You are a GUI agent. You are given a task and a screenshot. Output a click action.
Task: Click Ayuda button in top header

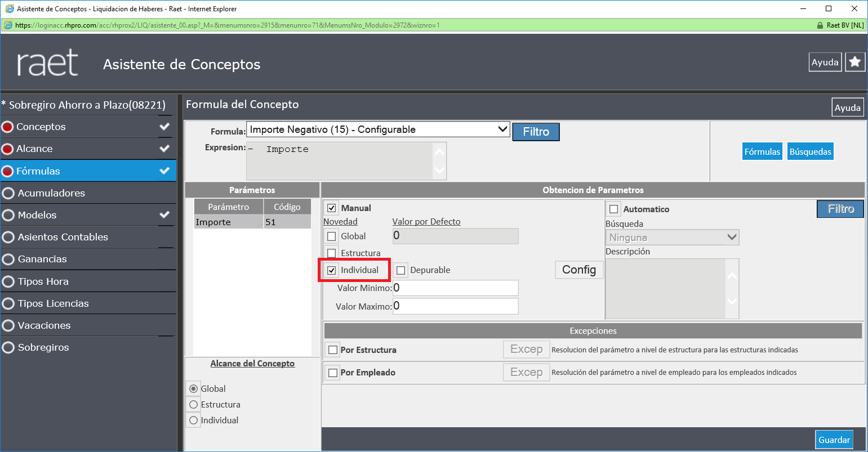point(825,62)
